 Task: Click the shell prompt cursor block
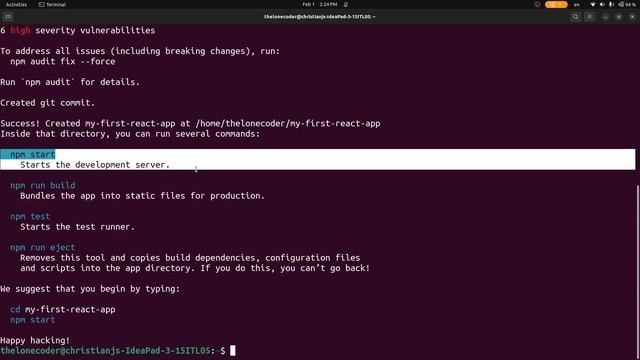pyautogui.click(x=233, y=351)
